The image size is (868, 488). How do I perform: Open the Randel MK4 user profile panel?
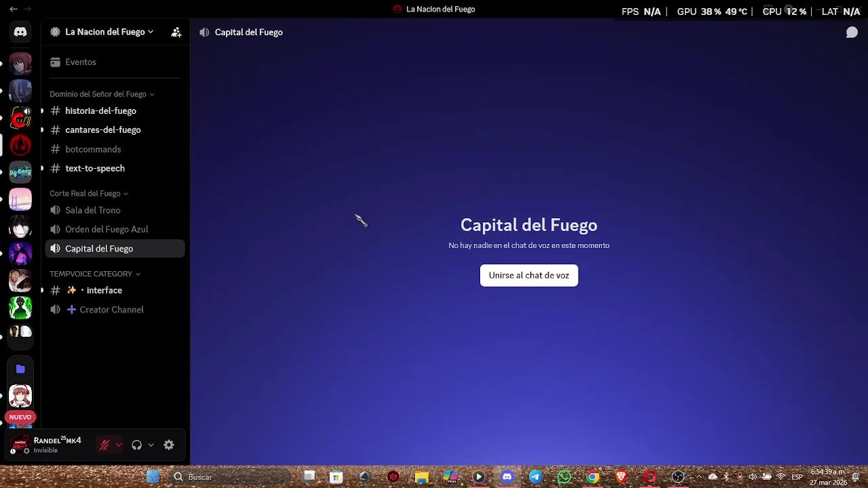pyautogui.click(x=49, y=445)
